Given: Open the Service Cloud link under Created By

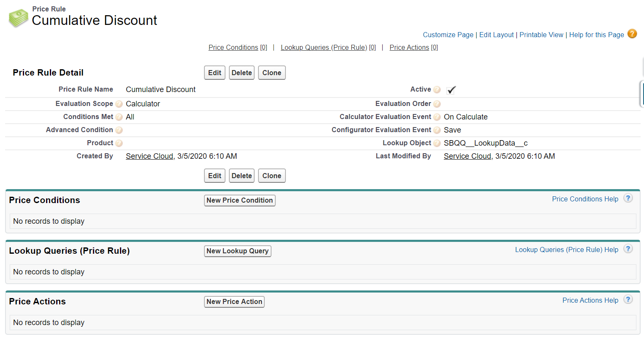Looking at the screenshot, I should (149, 156).
